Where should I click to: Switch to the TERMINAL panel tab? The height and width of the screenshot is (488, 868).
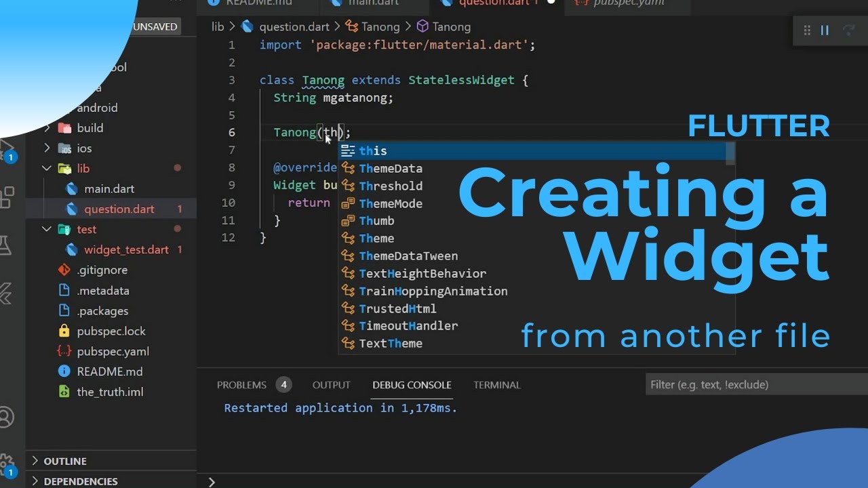497,385
